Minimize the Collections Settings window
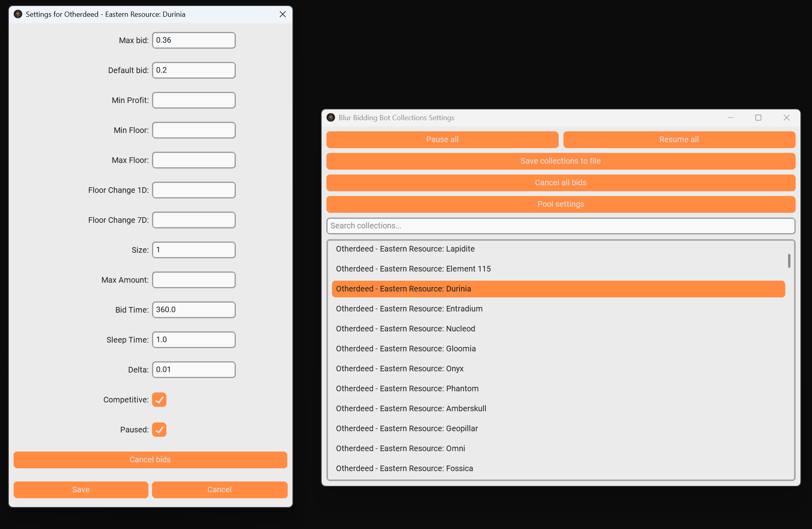The height and width of the screenshot is (529, 812). [x=731, y=118]
